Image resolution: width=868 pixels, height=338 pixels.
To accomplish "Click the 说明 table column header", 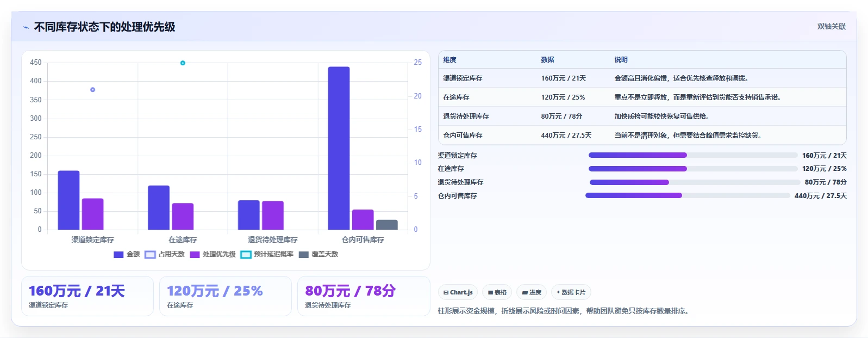I will tap(621, 60).
